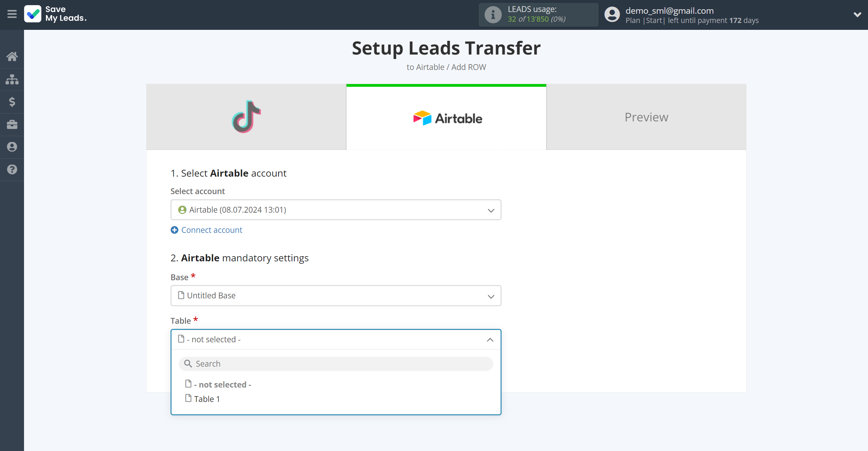Open the hamburger menu
The width and height of the screenshot is (868, 451).
(x=12, y=14)
